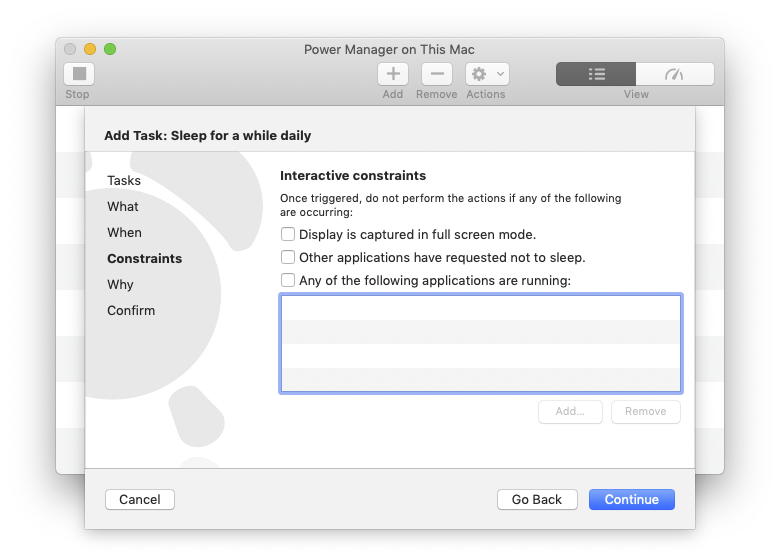Select the Tasks step in sidebar
780x556 pixels.
pos(124,181)
